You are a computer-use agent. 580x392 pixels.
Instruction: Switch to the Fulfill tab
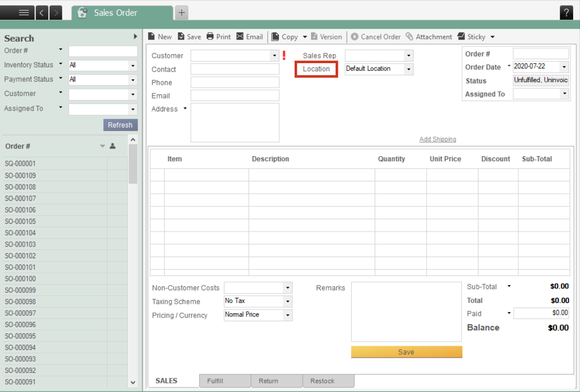[225, 381]
